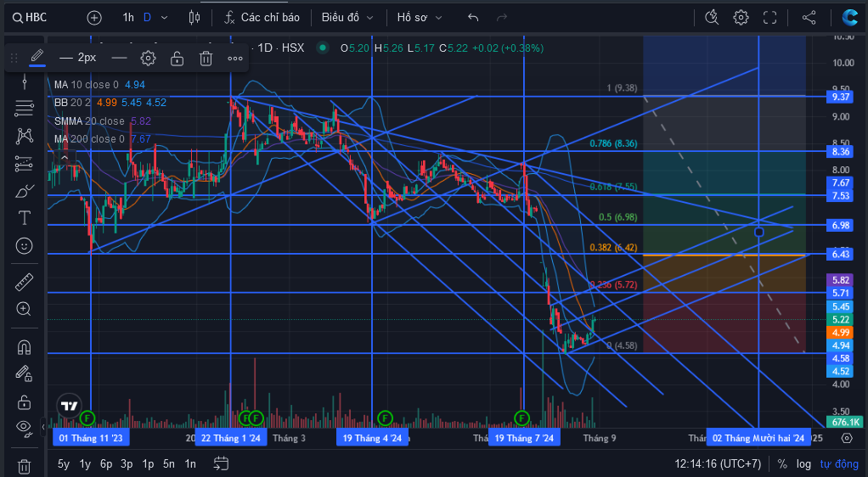Image resolution: width=868 pixels, height=477 pixels.
Task: Select the 1y time range
Action: pos(85,463)
